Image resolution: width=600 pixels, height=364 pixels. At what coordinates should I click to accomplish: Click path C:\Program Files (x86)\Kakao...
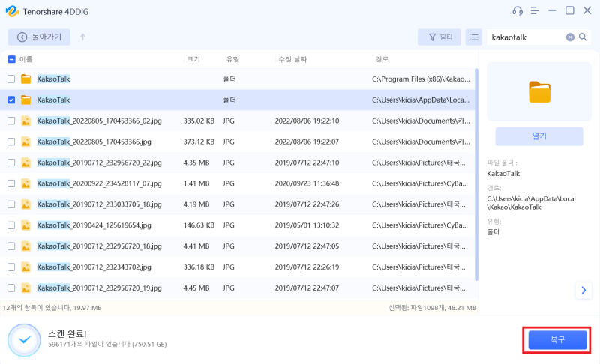click(x=421, y=79)
